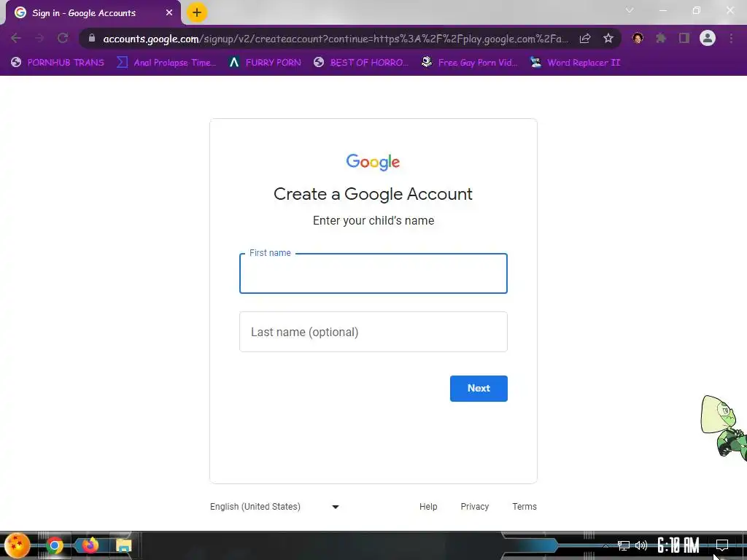747x560 pixels.
Task: Open the Terms link
Action: [524, 507]
